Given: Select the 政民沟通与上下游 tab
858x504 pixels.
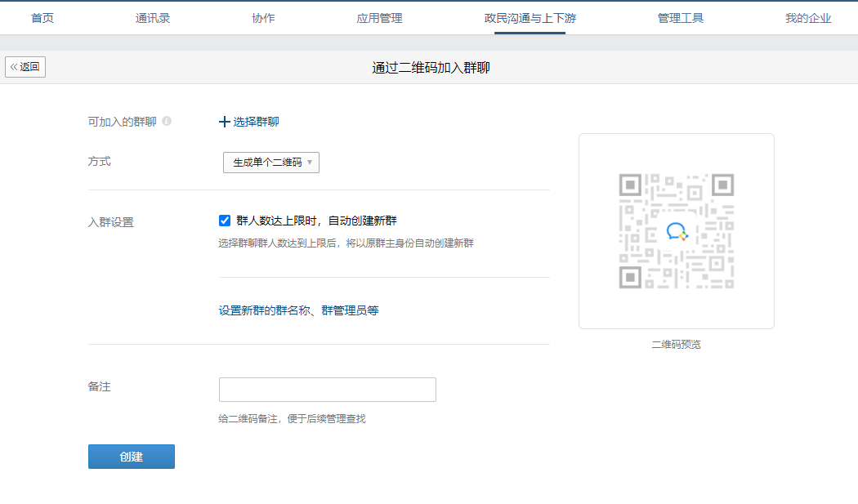Looking at the screenshot, I should (530, 18).
